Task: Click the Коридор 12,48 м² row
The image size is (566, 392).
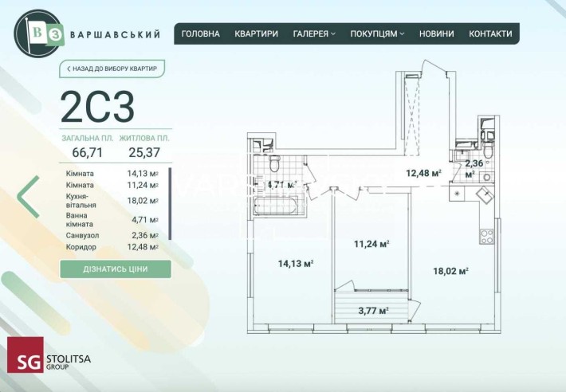Action: (x=112, y=247)
